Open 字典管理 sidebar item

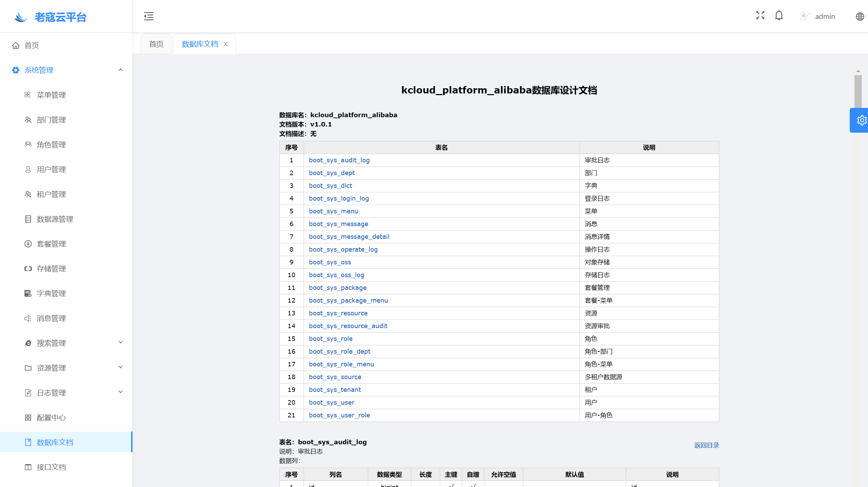tap(51, 294)
